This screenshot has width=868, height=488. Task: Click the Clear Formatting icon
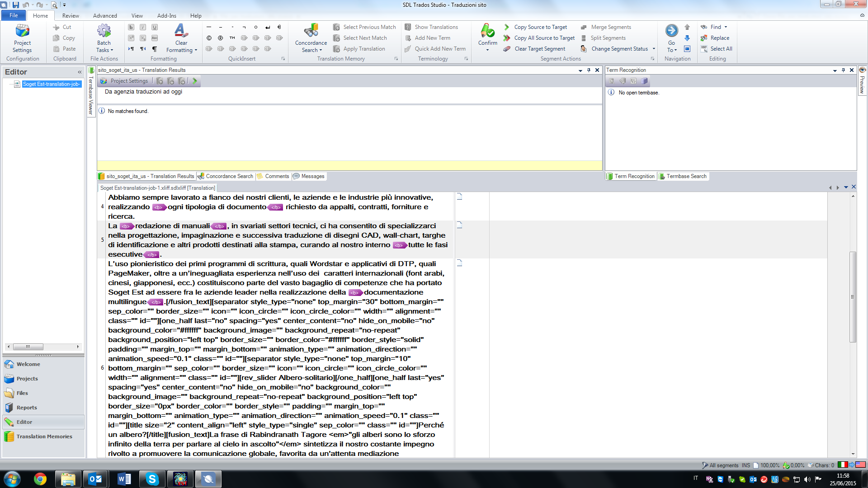(x=181, y=31)
